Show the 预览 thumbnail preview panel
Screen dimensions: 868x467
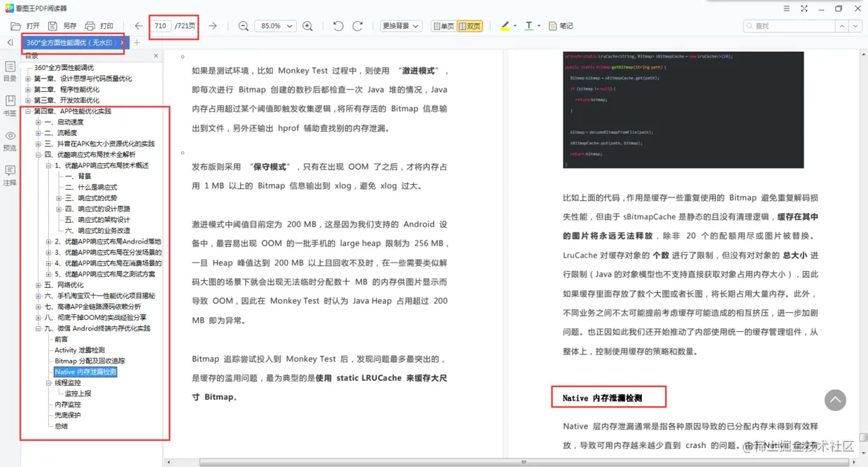coord(10,141)
